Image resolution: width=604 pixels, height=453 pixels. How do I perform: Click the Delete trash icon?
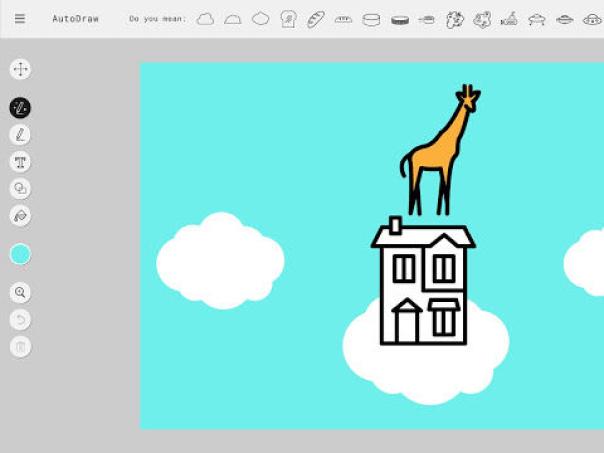pos(20,346)
